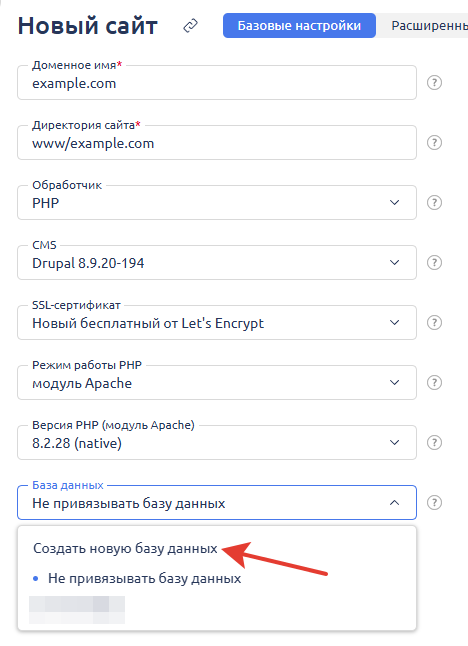468x646 pixels.
Task: Switch to the Расширенные settings tab
Action: tap(422, 26)
